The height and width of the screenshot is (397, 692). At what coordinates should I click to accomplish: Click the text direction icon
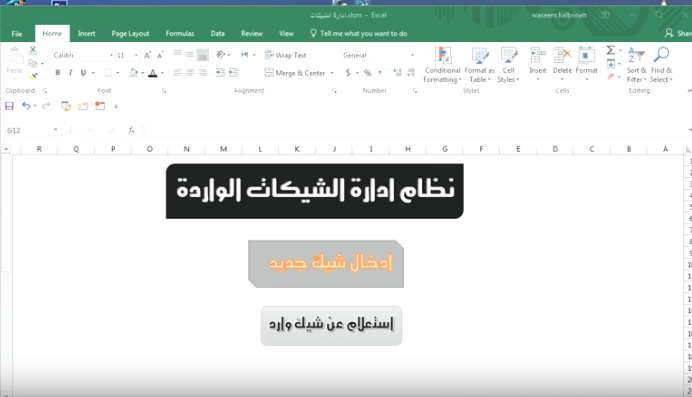point(244,55)
